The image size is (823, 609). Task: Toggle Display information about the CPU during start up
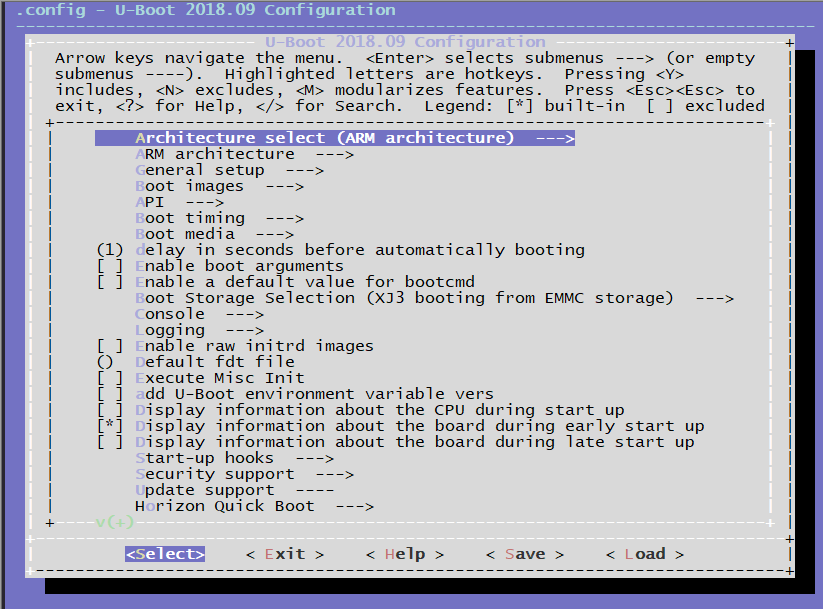(361, 411)
